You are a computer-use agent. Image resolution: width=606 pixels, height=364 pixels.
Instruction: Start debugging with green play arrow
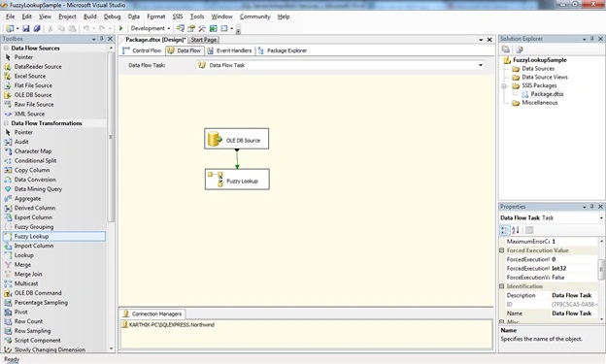click(x=121, y=28)
